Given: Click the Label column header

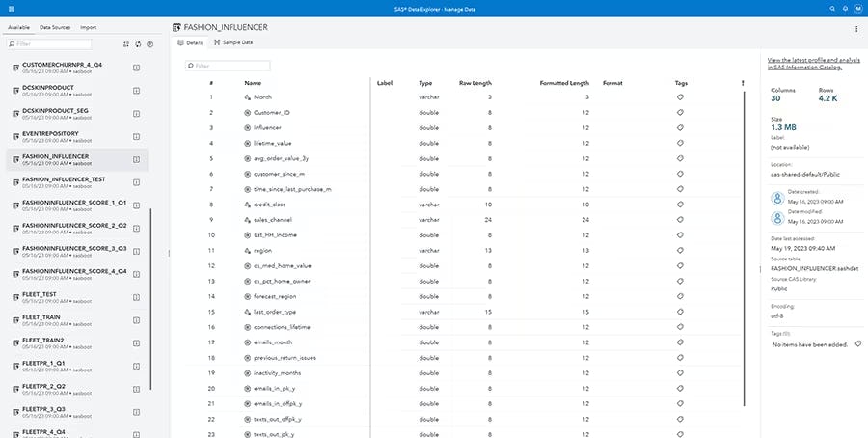Looking at the screenshot, I should tap(384, 83).
